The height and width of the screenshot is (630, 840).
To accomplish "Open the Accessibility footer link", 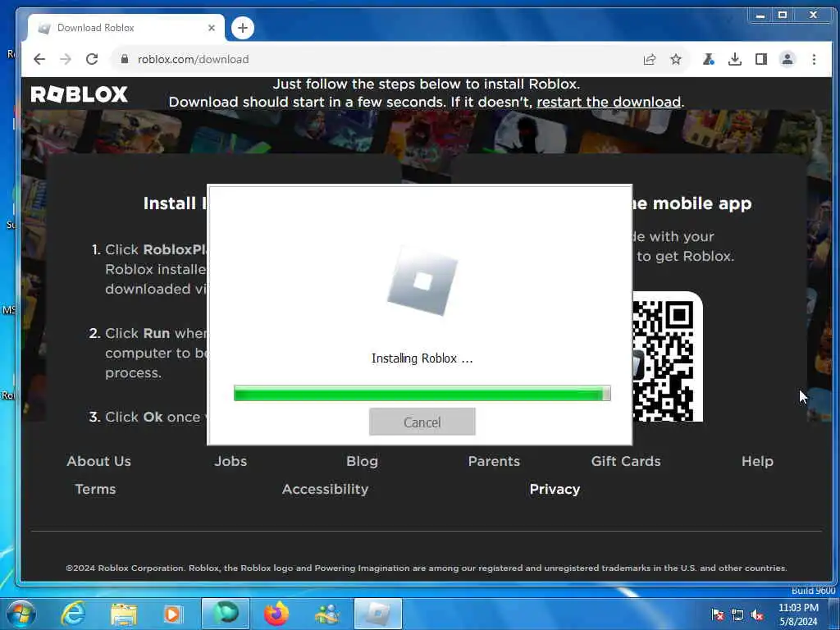I will click(x=325, y=489).
